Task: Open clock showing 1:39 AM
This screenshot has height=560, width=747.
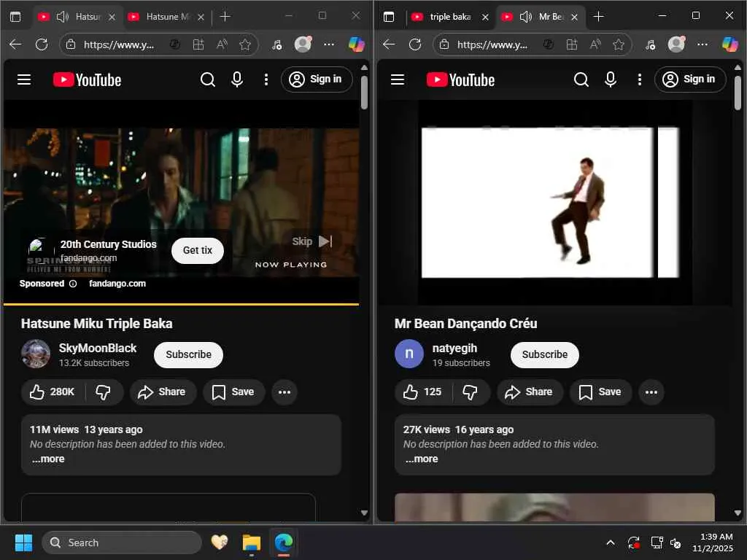Action: 713,542
